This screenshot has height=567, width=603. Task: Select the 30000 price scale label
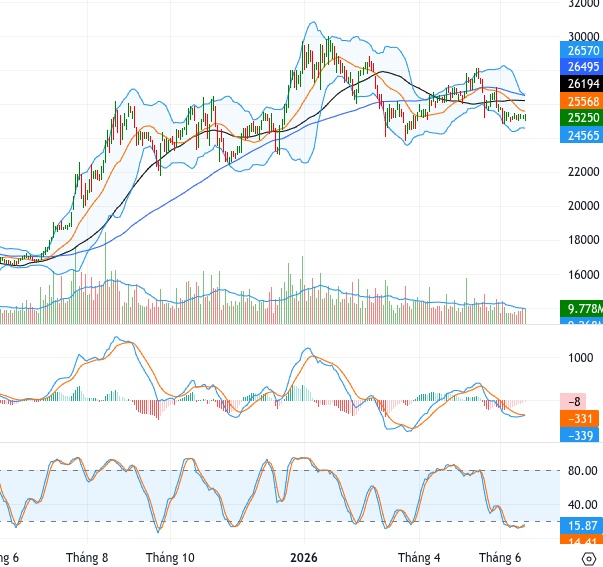point(583,37)
